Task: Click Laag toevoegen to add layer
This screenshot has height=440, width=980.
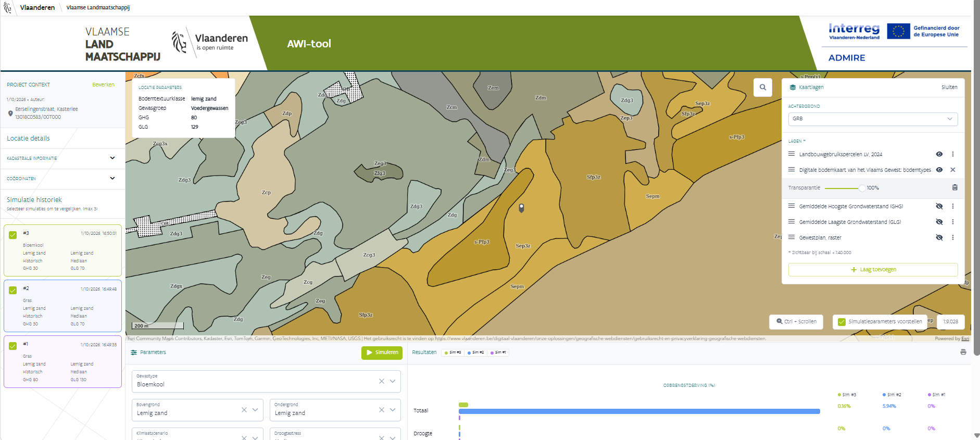Action: tap(873, 270)
